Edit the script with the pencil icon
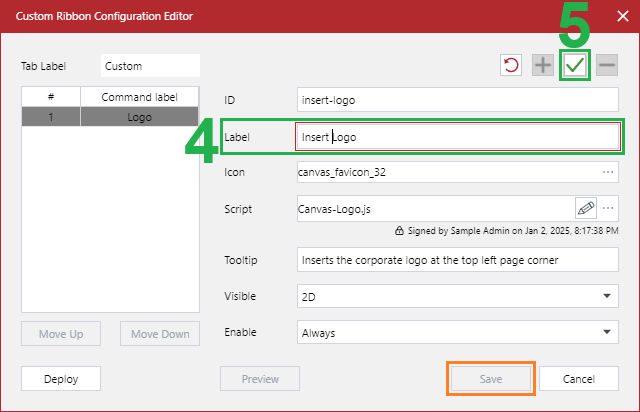The width and height of the screenshot is (640, 412). point(585,208)
